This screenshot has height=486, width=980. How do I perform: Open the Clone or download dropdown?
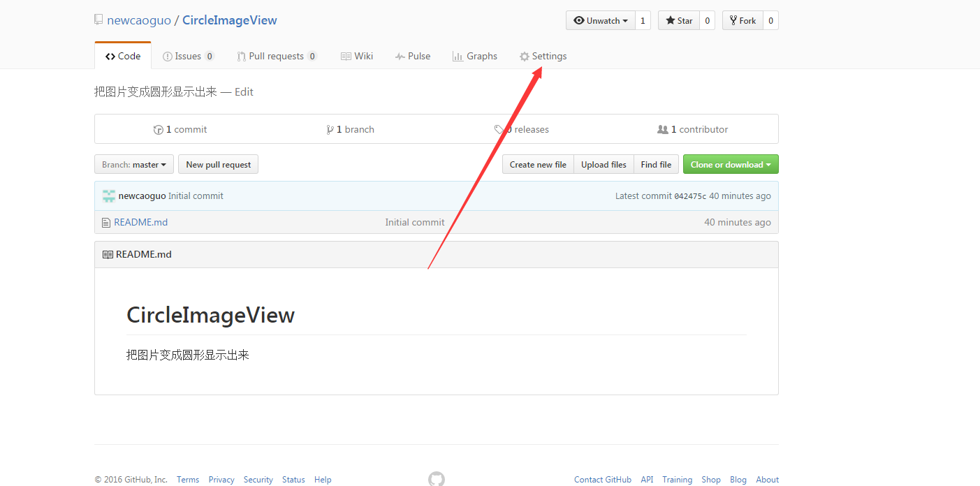731,165
